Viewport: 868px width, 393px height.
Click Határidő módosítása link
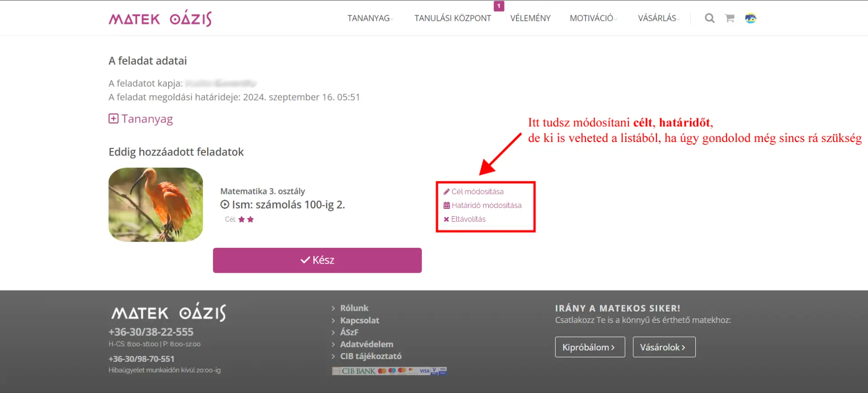coord(486,205)
